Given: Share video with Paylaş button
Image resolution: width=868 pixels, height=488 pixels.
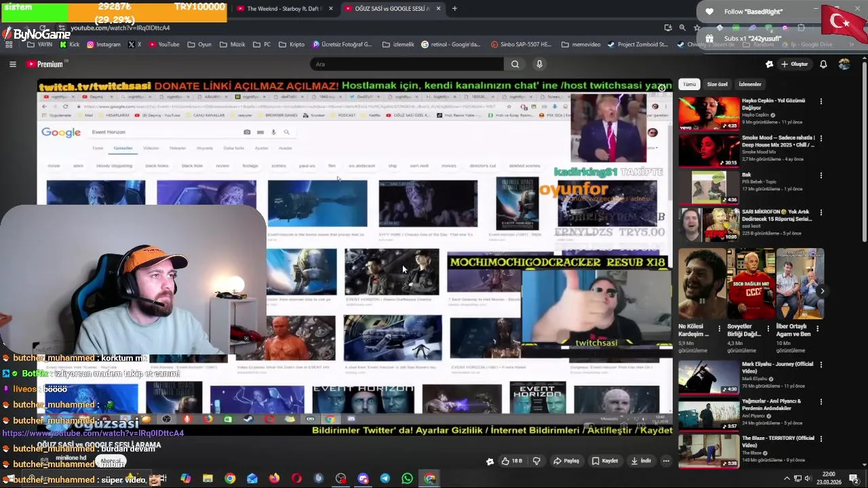Looking at the screenshot, I should pyautogui.click(x=566, y=461).
